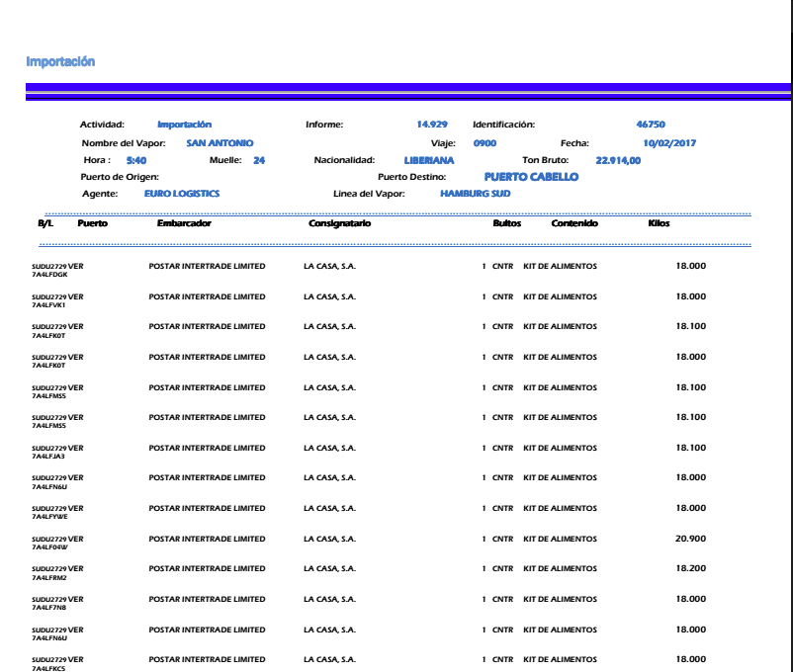Click the Informe number 14.929
Image resolution: width=793 pixels, height=672 pixels.
click(433, 125)
